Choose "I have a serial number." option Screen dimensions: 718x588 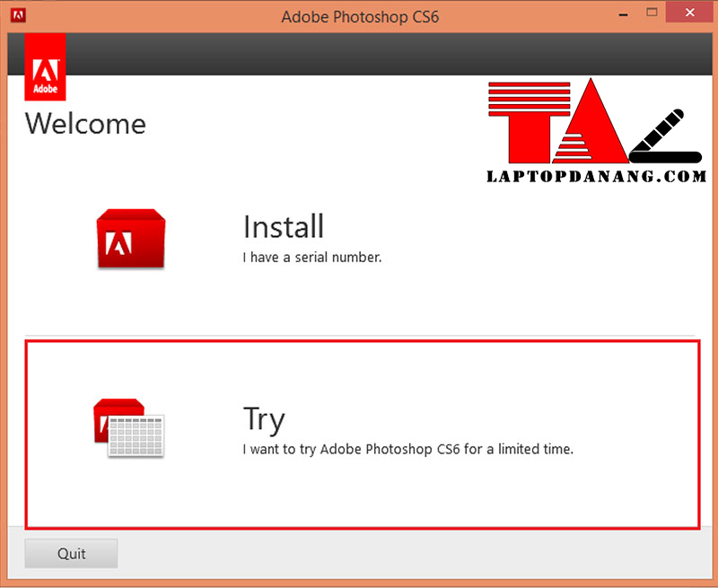(x=312, y=258)
